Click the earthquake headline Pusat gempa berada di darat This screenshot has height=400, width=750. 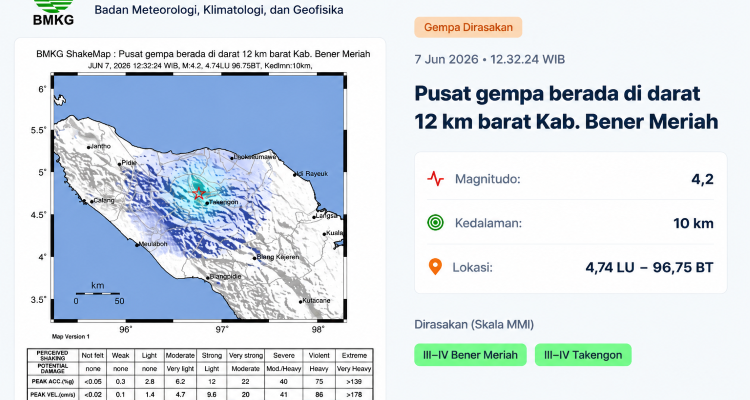coord(566,107)
